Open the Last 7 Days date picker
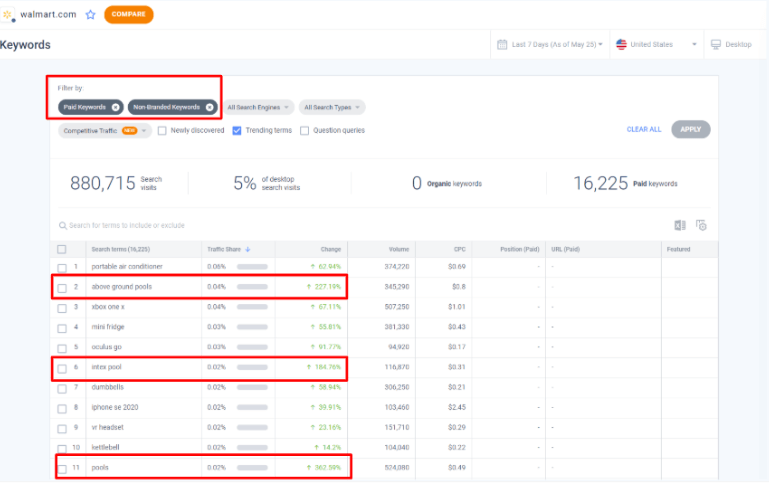The height and width of the screenshot is (486, 769). (x=550, y=44)
